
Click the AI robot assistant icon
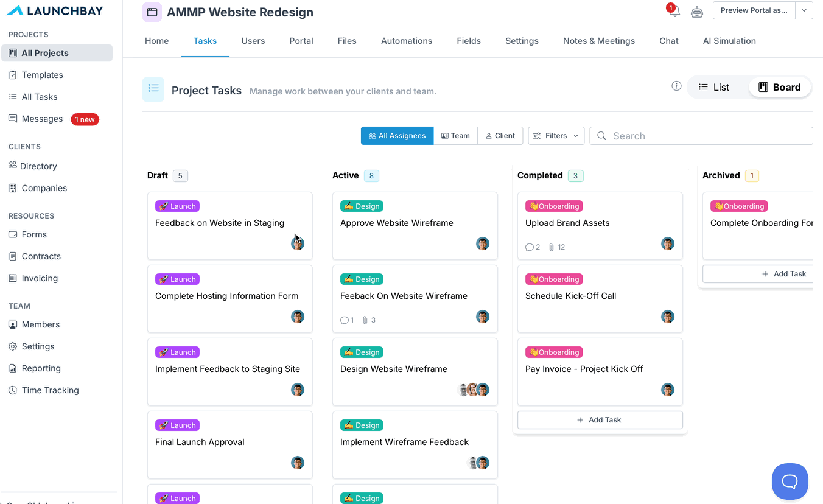[697, 12]
